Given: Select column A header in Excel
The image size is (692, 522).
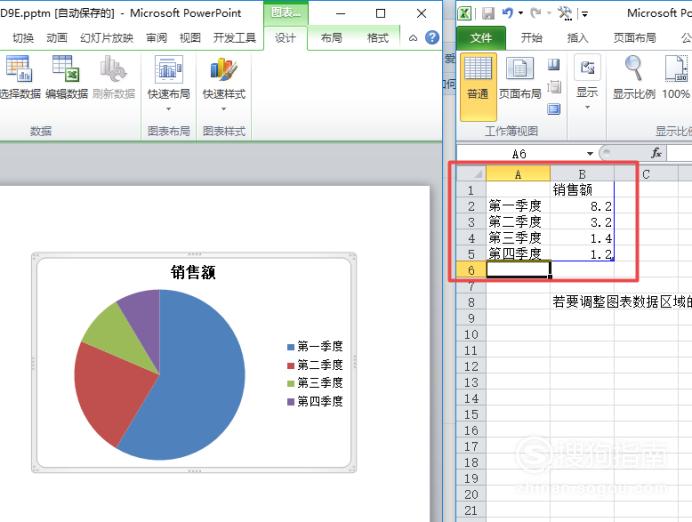Looking at the screenshot, I should [518, 174].
